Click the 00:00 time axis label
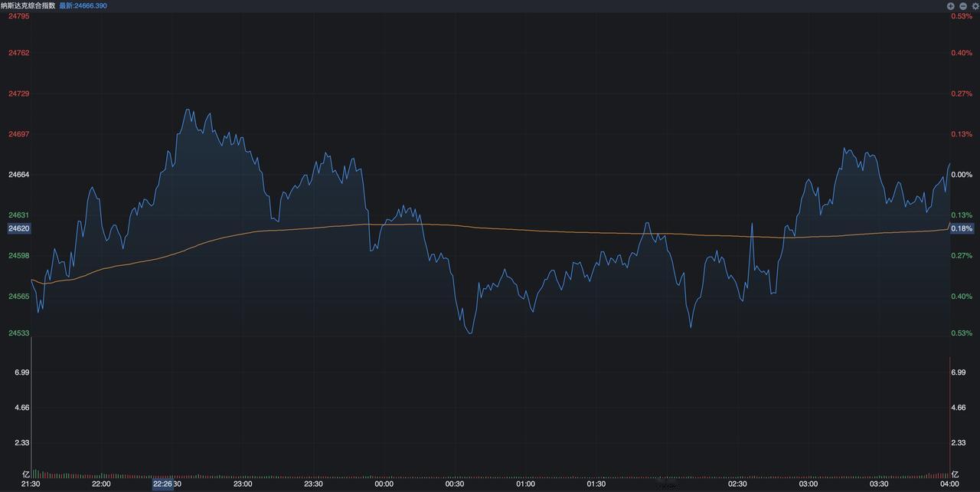This screenshot has width=980, height=492. pyautogui.click(x=384, y=484)
